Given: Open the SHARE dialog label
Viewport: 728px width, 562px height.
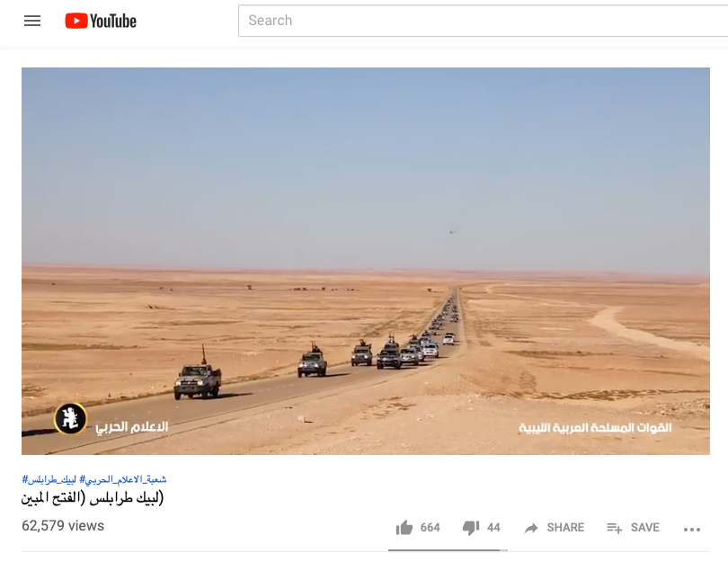Looking at the screenshot, I should click(565, 528).
